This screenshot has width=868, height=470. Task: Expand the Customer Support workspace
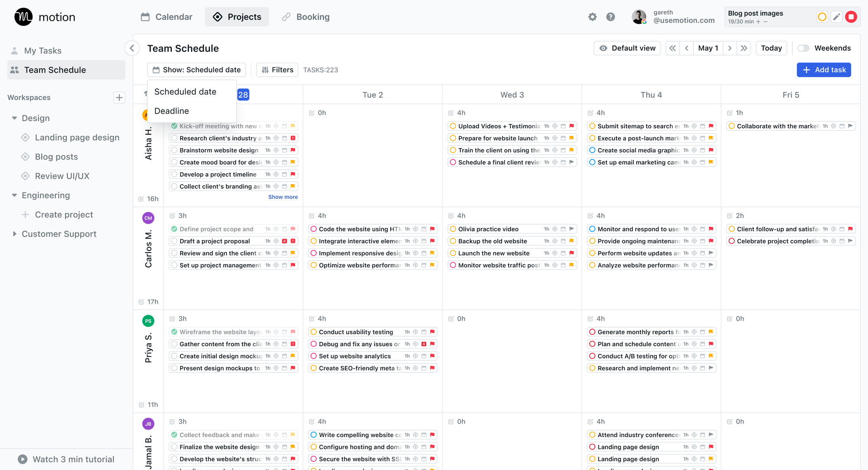click(14, 234)
